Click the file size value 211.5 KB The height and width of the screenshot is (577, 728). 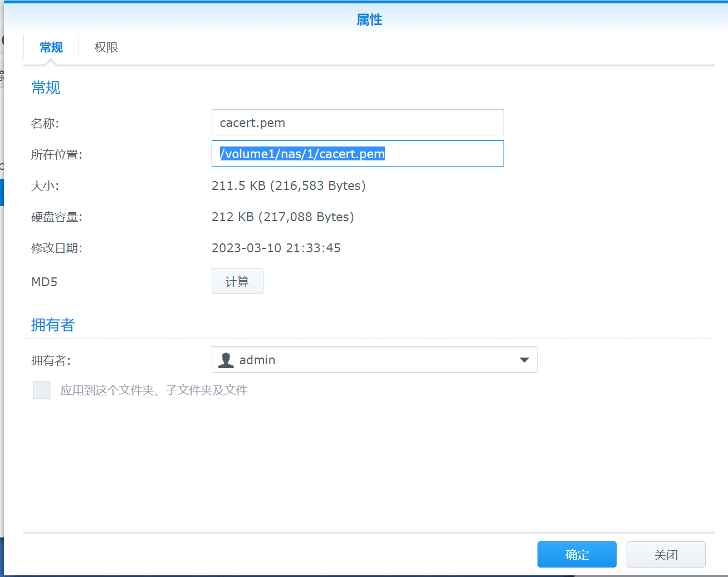(x=289, y=185)
